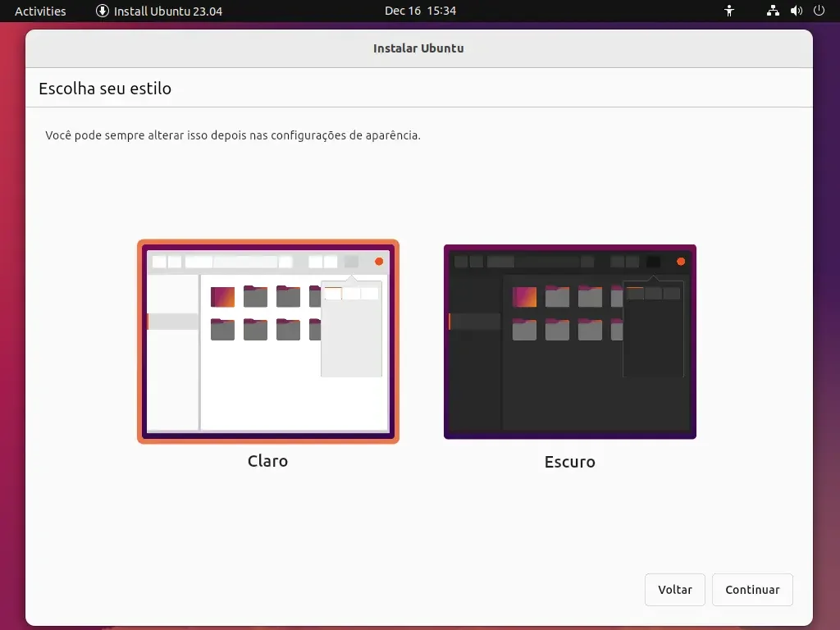Image resolution: width=840 pixels, height=630 pixels.
Task: Go back with the Voltar button
Action: (x=675, y=589)
